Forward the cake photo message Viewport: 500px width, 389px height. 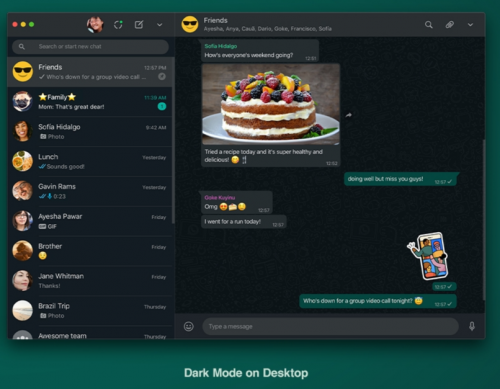tap(348, 115)
